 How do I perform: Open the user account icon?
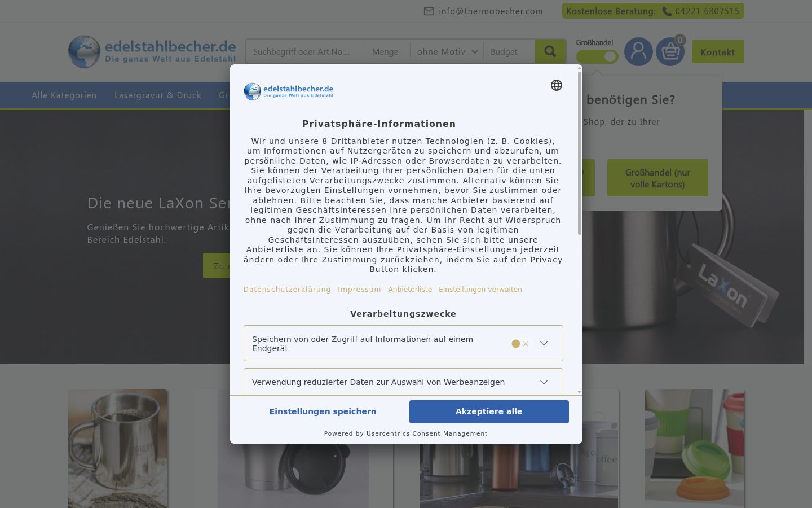(x=638, y=52)
